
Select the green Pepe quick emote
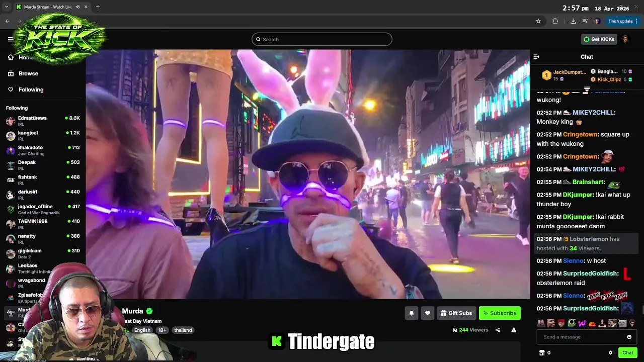click(x=572, y=323)
